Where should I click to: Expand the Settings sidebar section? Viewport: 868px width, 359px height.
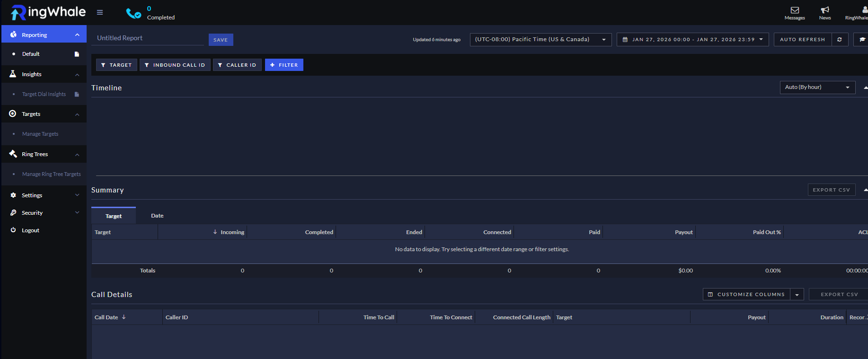tap(44, 195)
